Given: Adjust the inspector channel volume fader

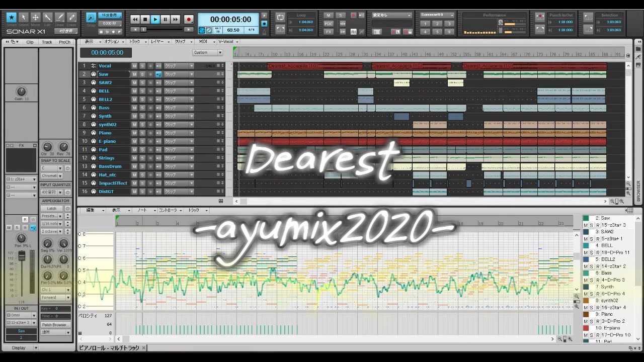Looking at the screenshot, I should 22,256.
